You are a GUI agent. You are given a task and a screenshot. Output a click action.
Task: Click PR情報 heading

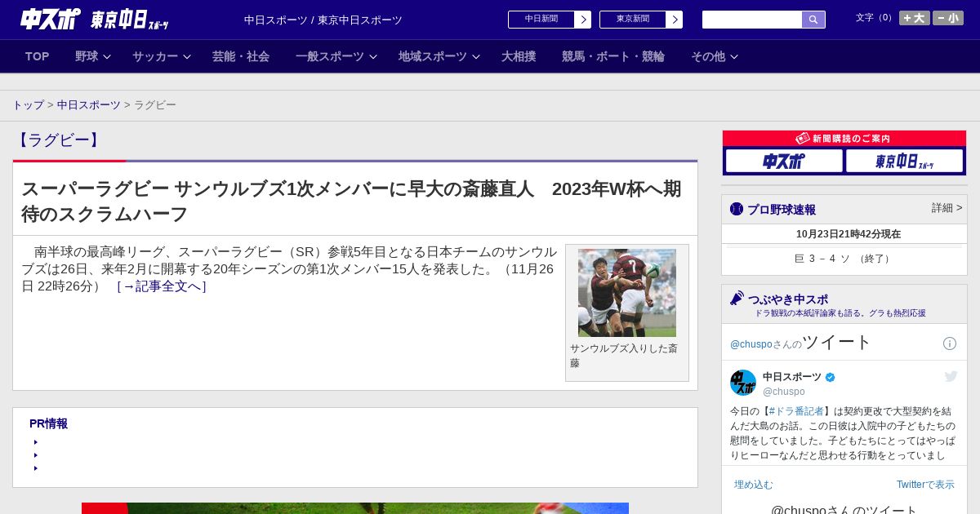[x=48, y=423]
